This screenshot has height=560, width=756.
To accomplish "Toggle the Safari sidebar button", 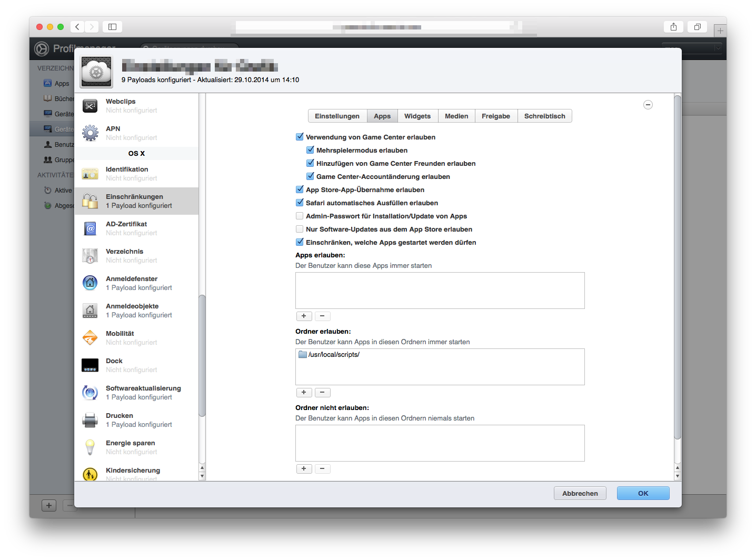I will click(112, 26).
